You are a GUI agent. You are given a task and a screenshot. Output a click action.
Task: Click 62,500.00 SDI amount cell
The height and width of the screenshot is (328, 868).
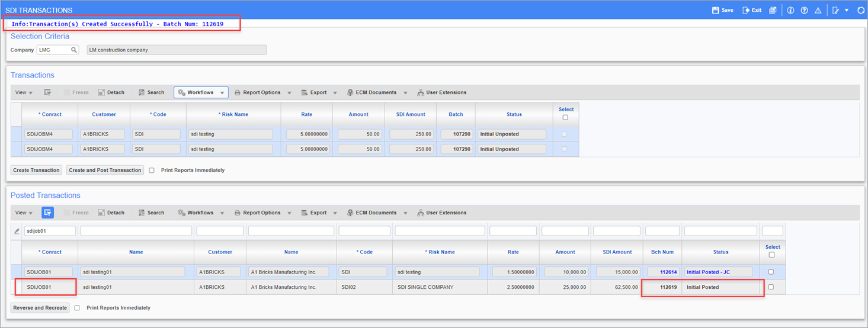(617, 287)
